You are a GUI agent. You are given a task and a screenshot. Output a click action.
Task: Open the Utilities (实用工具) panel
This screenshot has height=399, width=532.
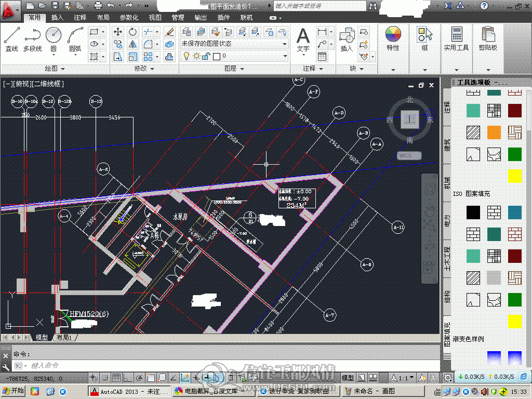(456, 38)
